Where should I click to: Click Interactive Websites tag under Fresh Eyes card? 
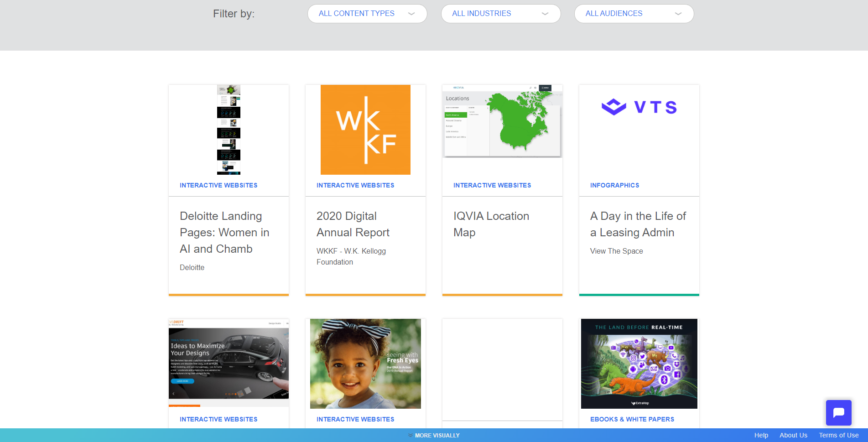[355, 419]
